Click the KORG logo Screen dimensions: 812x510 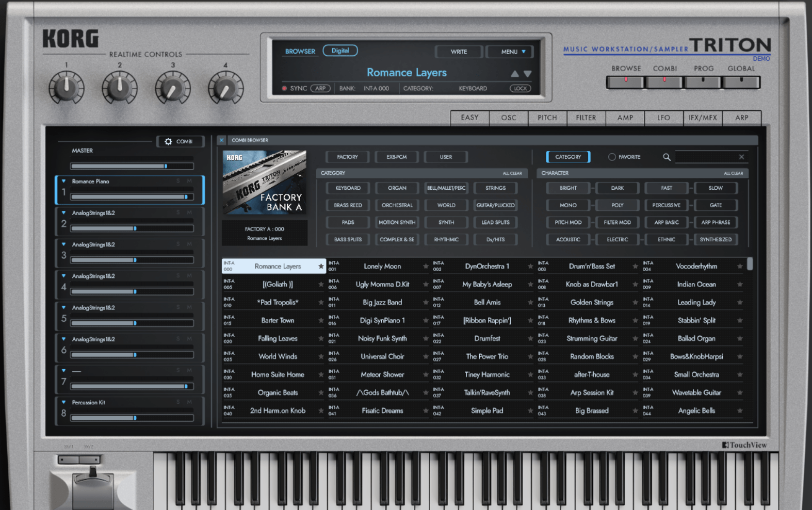pos(70,39)
